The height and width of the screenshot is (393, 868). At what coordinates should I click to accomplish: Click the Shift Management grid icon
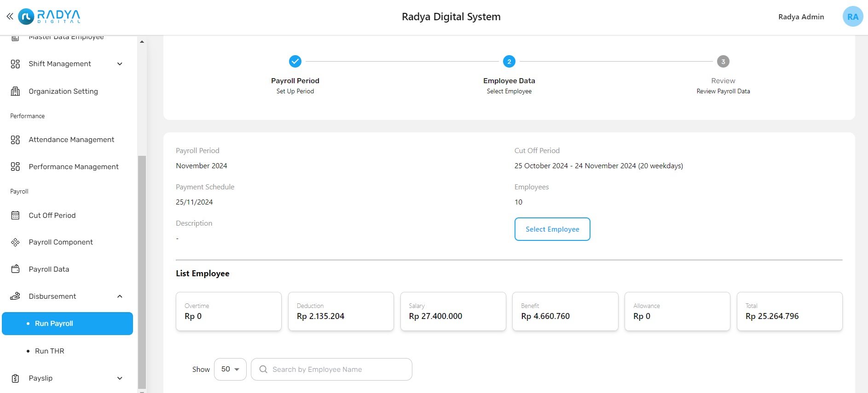point(15,64)
